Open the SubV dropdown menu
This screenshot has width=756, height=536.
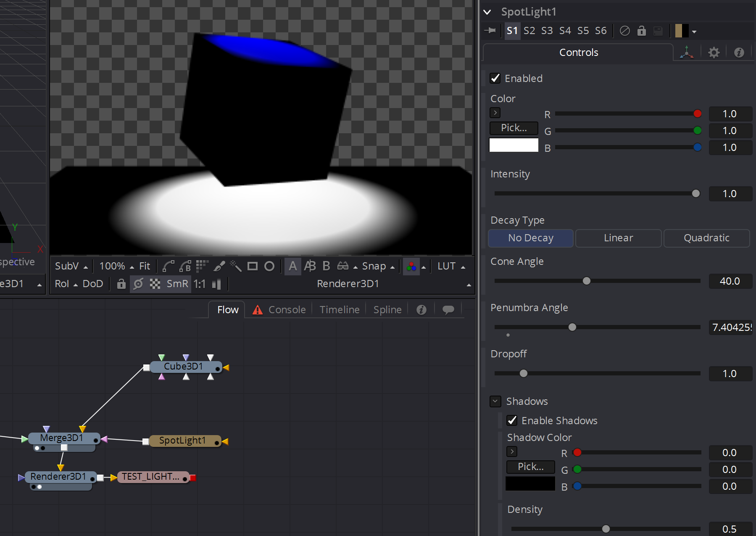(71, 266)
